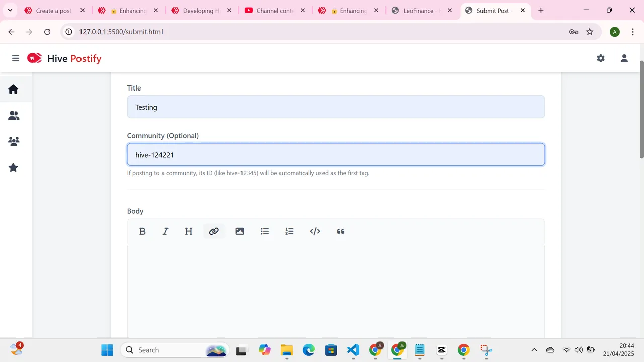Open OneDrive cloud icon in tray
644x362 pixels.
550,350
